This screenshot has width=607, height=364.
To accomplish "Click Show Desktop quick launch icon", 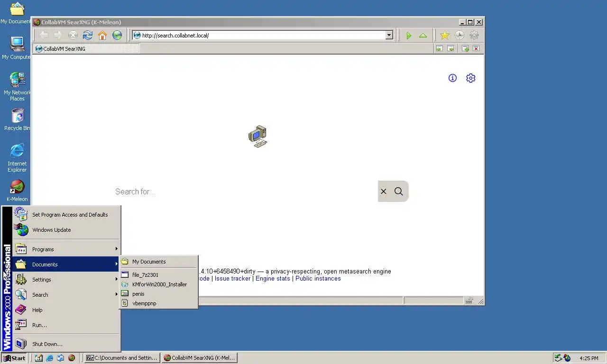I will coord(39,358).
